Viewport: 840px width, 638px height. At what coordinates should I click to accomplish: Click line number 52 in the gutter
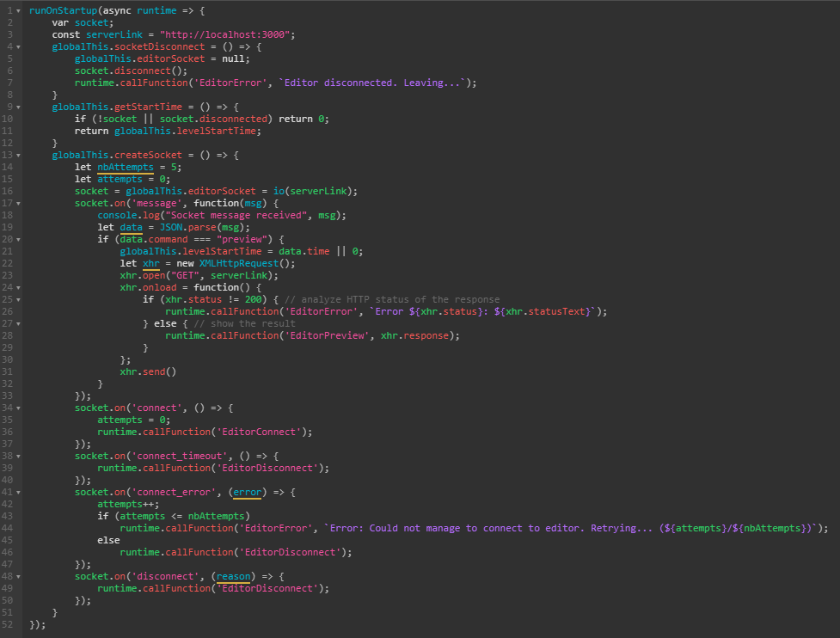(x=8, y=624)
